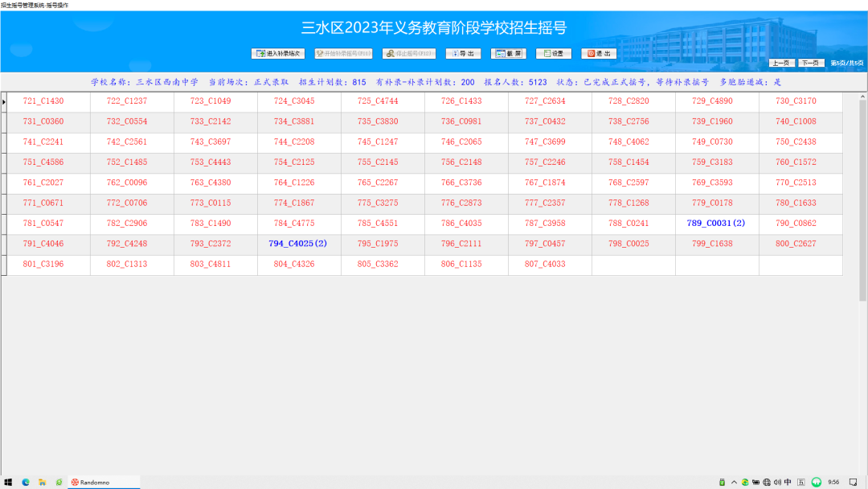868x489 pixels.
Task: Expand hidden system tray icons chevron
Action: pos(734,483)
